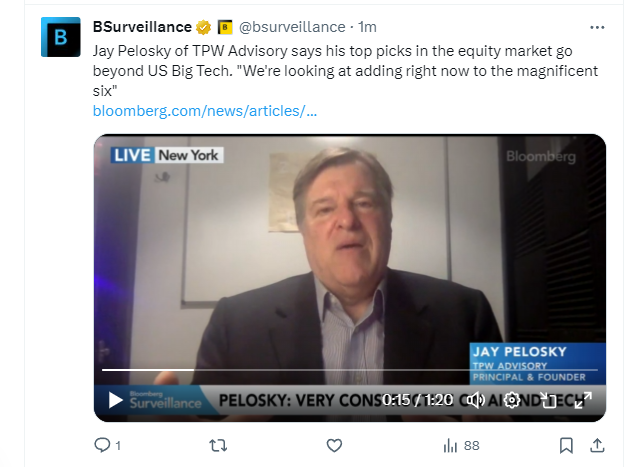Play the Bloomberg Surveillance video
The image size is (629, 467).
[116, 400]
